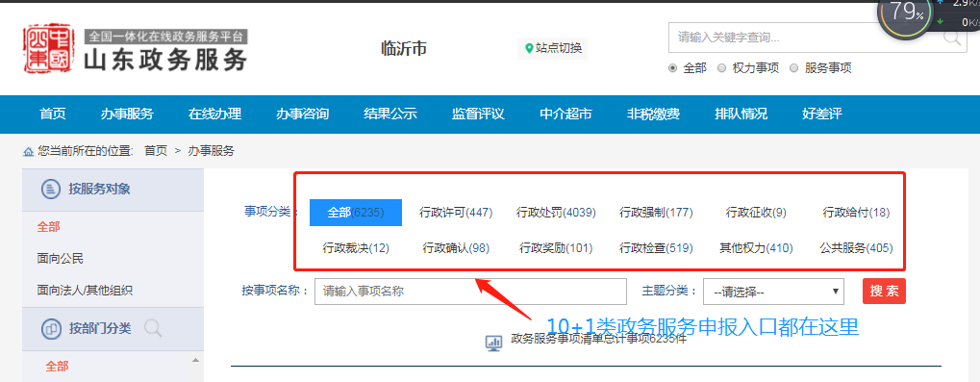Filter by 行政检查(519)
980x382 pixels.
[x=656, y=248]
